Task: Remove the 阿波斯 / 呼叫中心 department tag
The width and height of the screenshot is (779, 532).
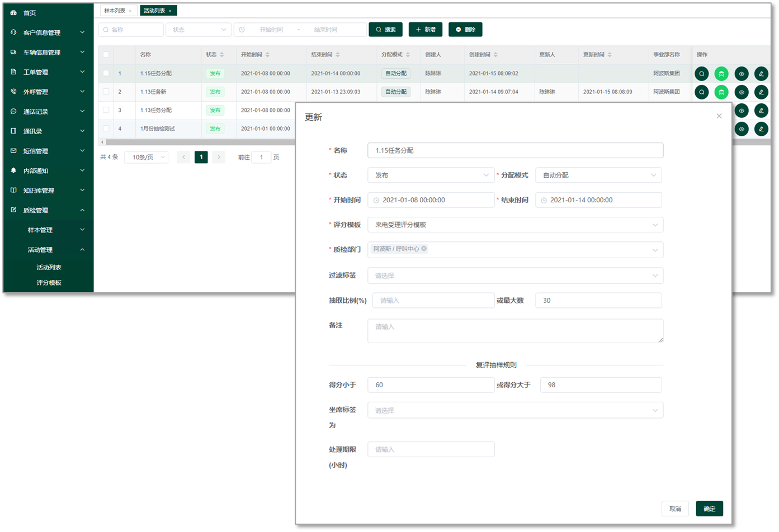Action: tap(424, 249)
